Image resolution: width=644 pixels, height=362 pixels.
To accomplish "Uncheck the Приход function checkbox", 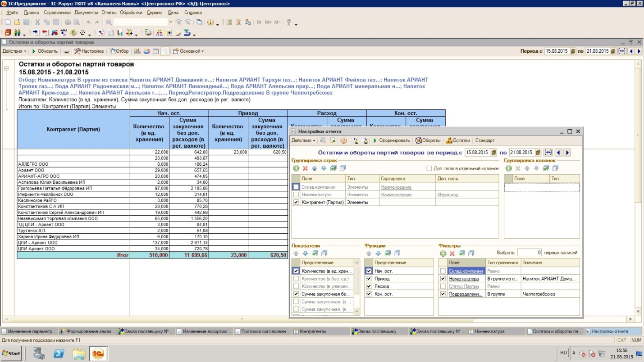I will (x=369, y=279).
